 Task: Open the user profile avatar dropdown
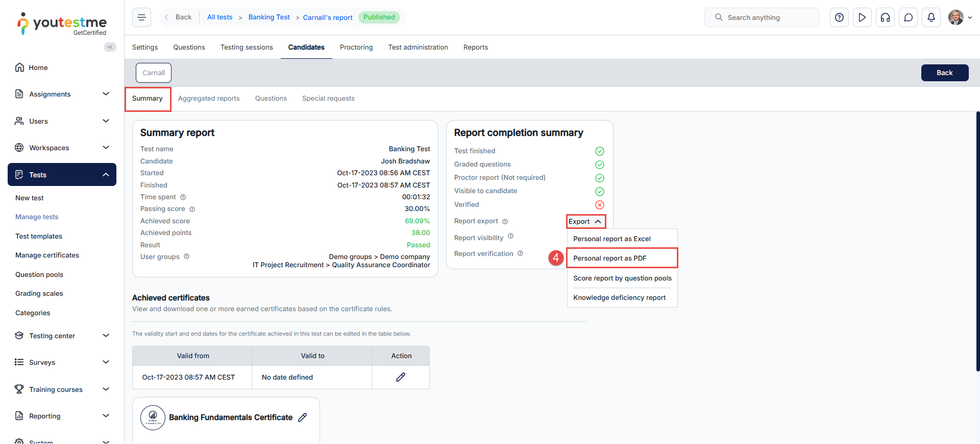[x=960, y=17]
